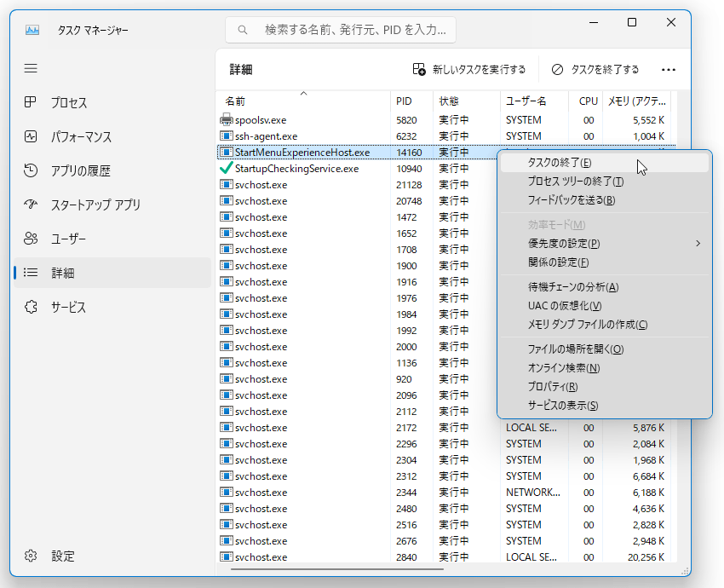Click the horizontal scrollbar at list bottom
The image size is (724, 588).
tap(337, 569)
